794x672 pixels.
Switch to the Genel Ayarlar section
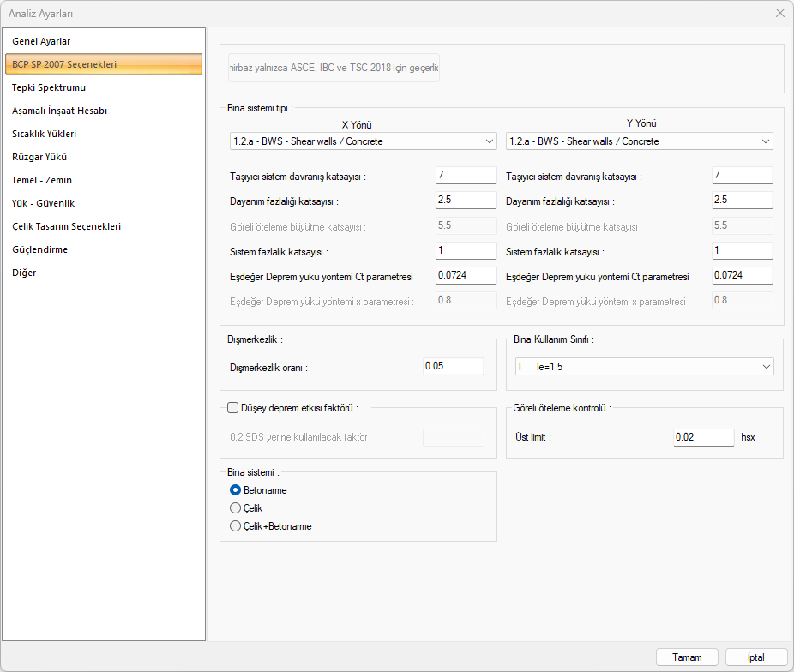pos(41,41)
